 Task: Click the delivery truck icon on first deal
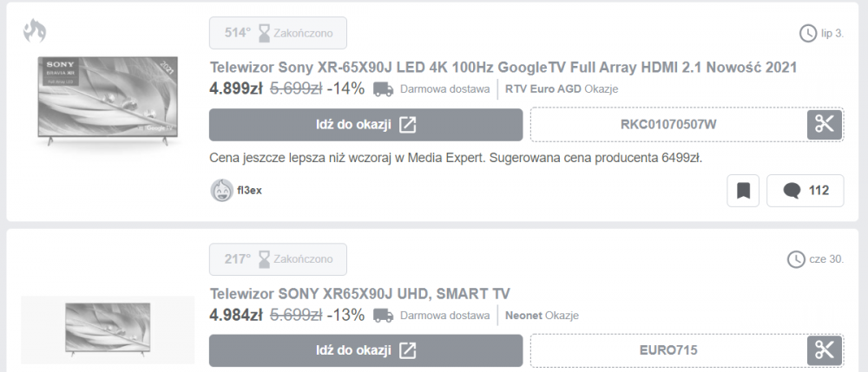[383, 88]
